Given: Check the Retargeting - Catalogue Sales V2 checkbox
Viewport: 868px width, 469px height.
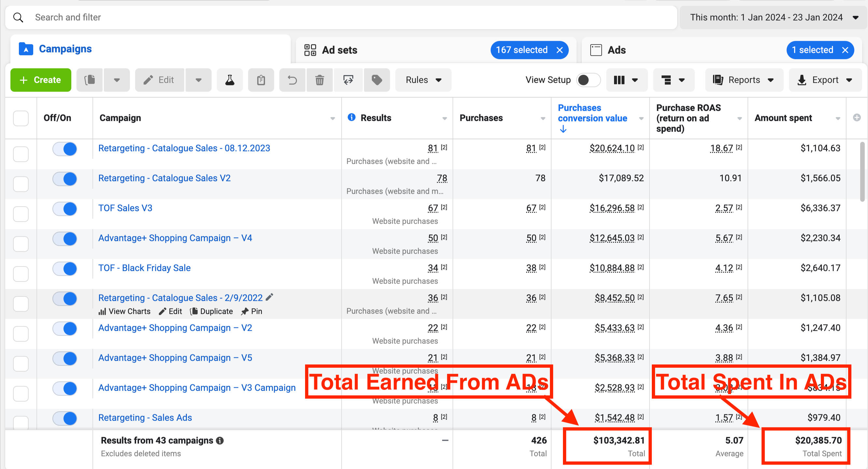Looking at the screenshot, I should [21, 184].
